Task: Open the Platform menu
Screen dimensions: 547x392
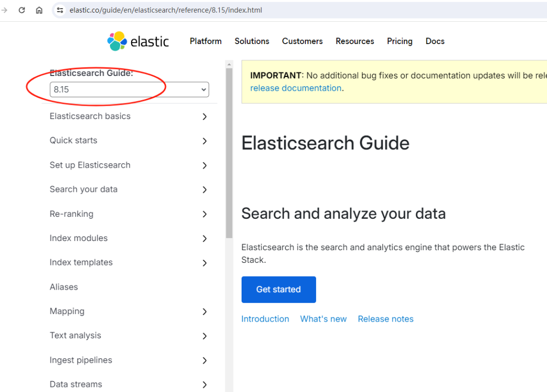Action: [206, 42]
